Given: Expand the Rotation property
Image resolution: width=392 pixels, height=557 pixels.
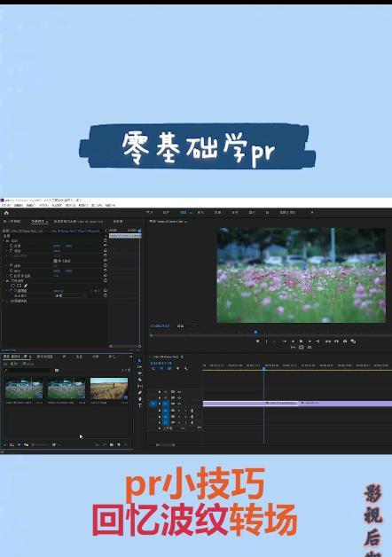Looking at the screenshot, I should click(x=7, y=266).
